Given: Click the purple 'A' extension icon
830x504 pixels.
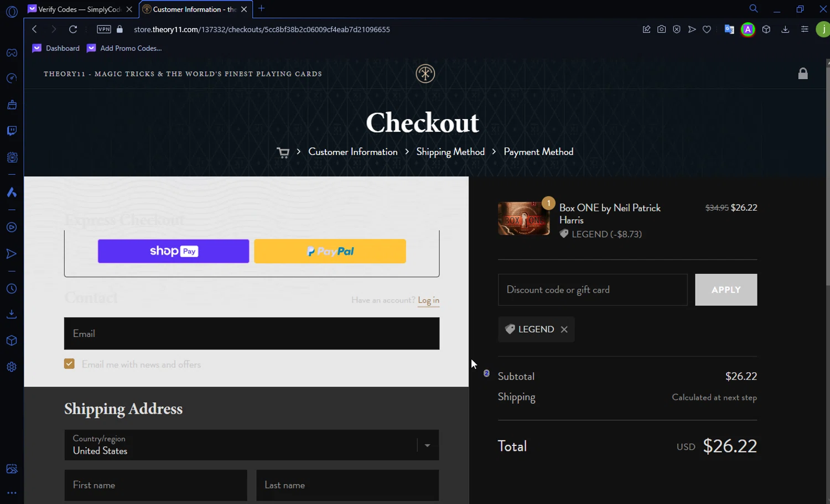Looking at the screenshot, I should point(748,29).
